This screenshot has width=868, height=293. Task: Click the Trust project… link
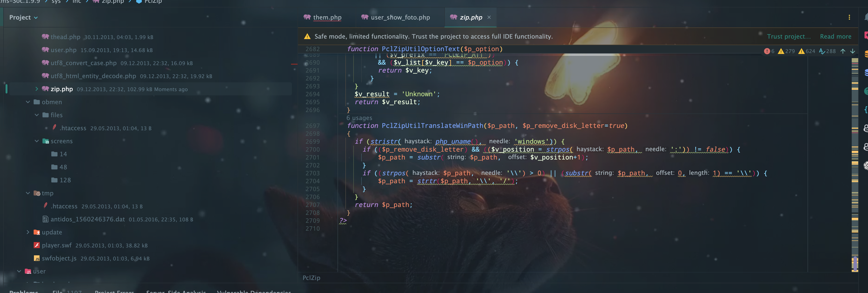click(x=788, y=37)
